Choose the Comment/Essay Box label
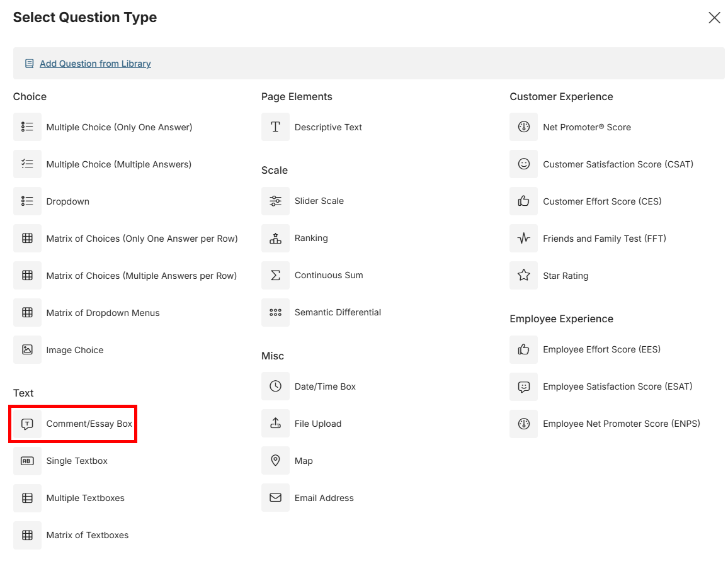 pyautogui.click(x=89, y=424)
